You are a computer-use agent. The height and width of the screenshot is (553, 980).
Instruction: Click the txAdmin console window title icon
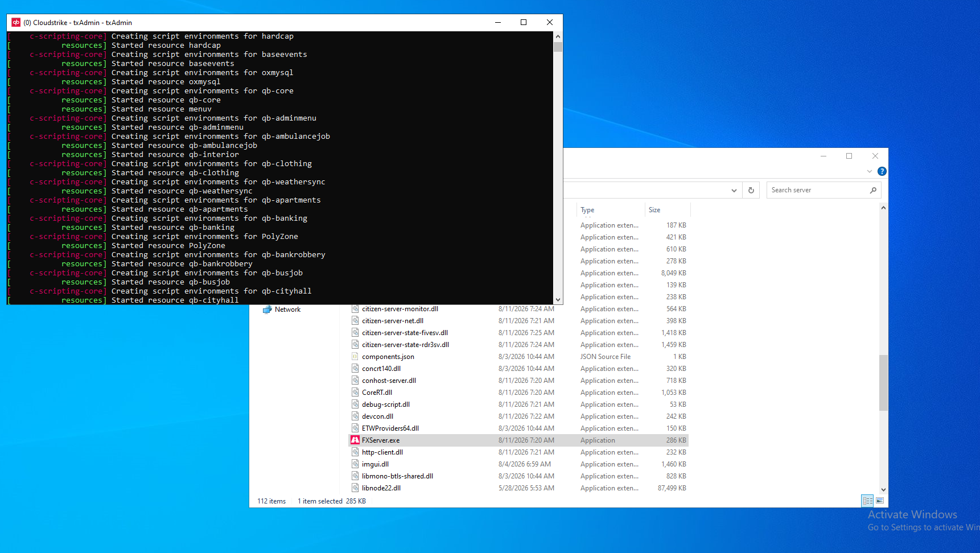(x=16, y=22)
